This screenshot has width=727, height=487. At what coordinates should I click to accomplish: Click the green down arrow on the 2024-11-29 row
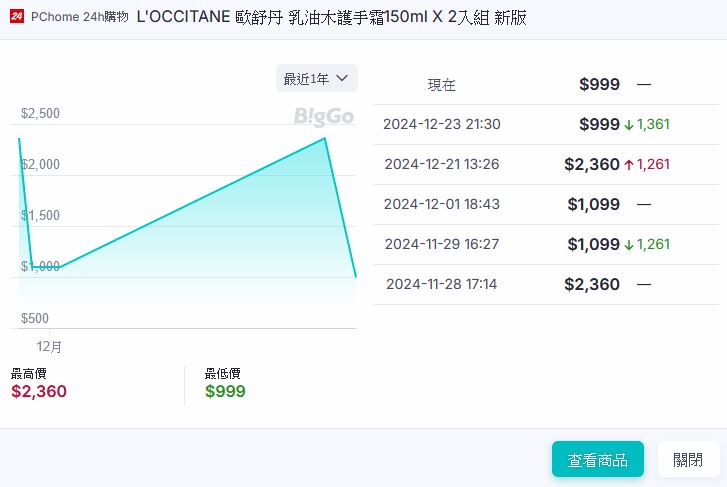pos(629,245)
